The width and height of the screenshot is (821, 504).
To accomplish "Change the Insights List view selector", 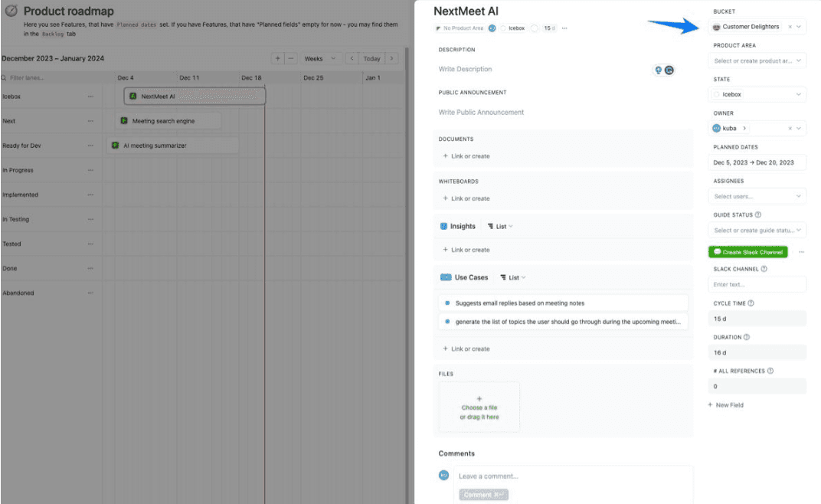I will point(500,227).
